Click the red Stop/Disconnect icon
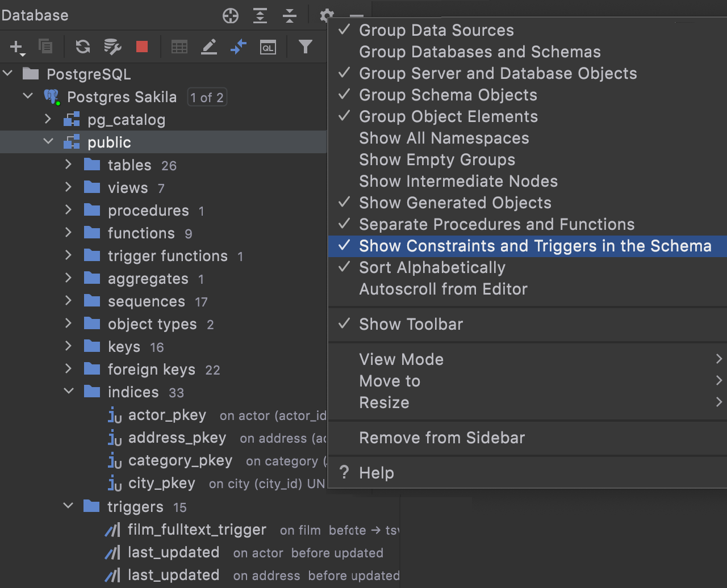 (x=142, y=47)
